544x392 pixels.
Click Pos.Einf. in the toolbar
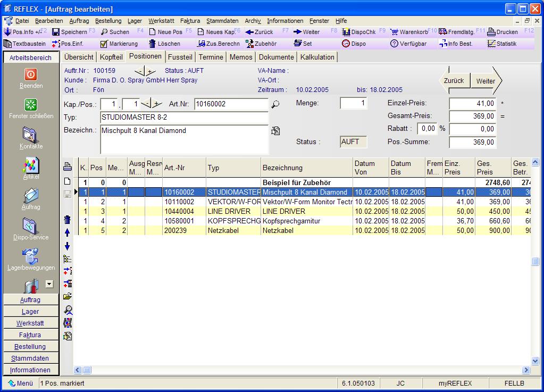(x=68, y=44)
